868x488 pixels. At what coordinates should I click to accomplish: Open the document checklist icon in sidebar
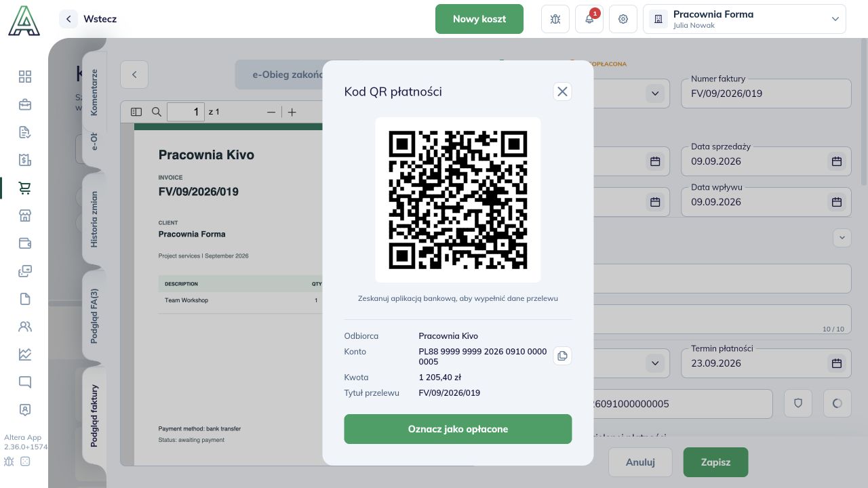tap(25, 132)
